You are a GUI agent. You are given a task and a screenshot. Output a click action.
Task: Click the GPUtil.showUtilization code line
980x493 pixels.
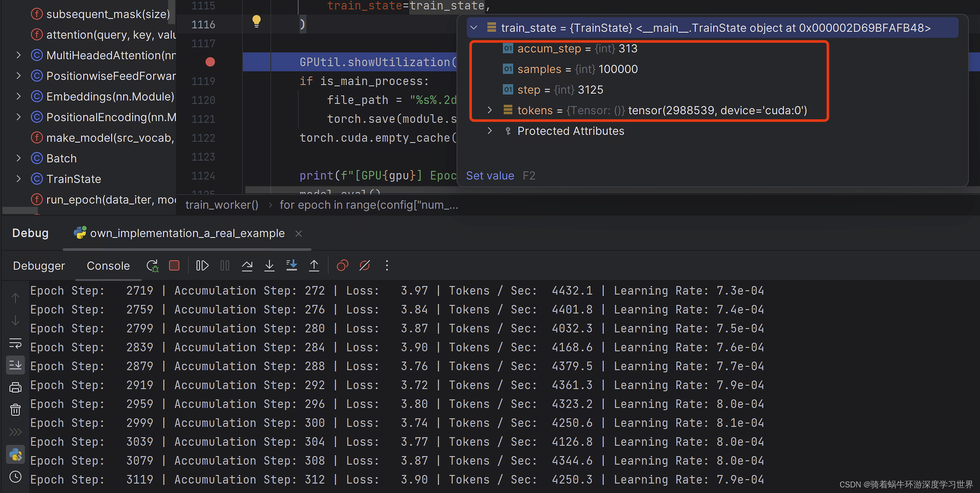point(378,62)
